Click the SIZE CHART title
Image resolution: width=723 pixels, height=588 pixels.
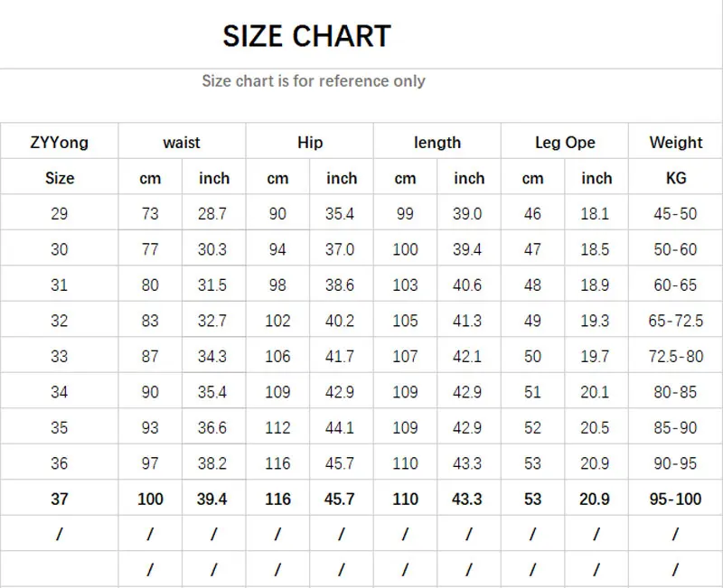(x=306, y=36)
